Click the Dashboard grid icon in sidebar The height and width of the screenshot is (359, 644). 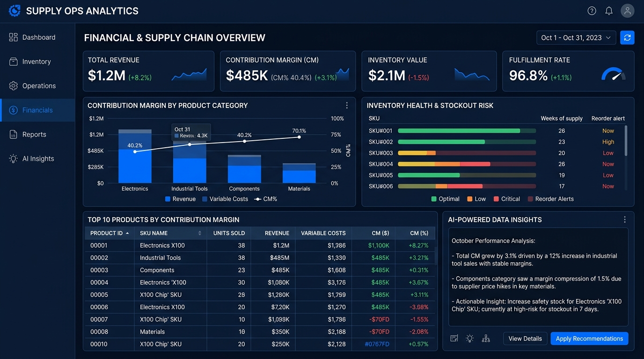click(13, 37)
